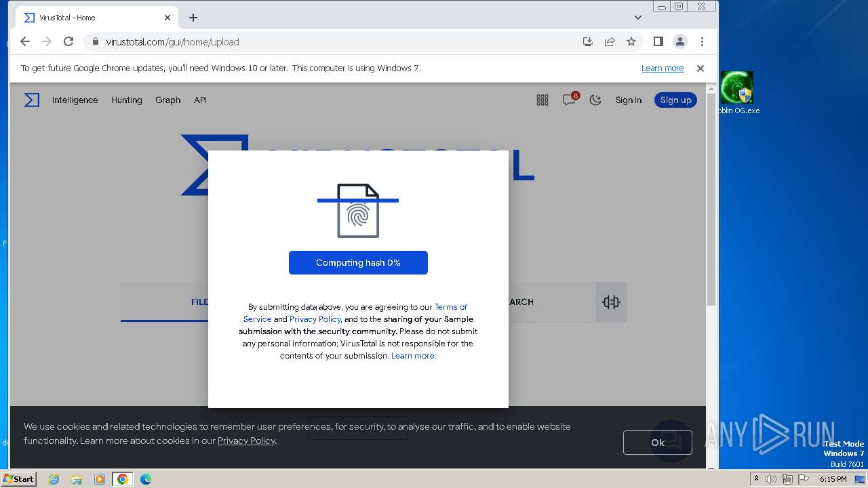Share this page icon
This screenshot has width=868, height=488.
pos(610,41)
